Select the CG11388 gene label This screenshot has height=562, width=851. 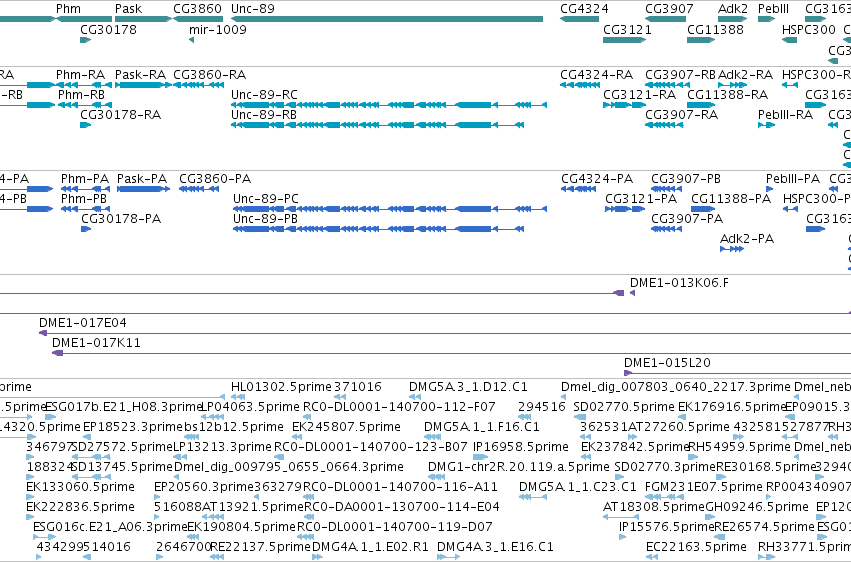pos(715,29)
